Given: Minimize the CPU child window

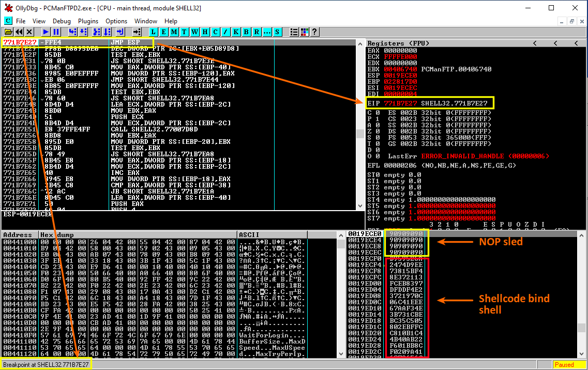Looking at the screenshot, I should [x=562, y=21].
